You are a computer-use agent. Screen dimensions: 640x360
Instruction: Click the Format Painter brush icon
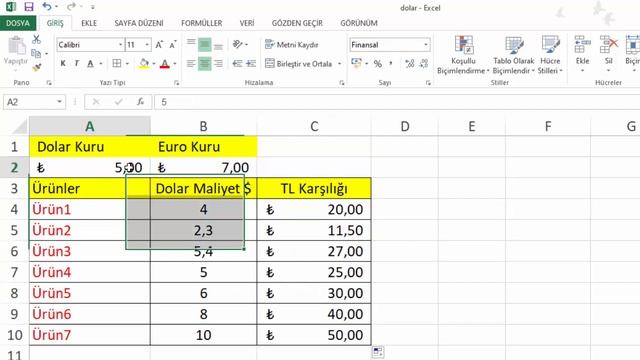tap(36, 67)
